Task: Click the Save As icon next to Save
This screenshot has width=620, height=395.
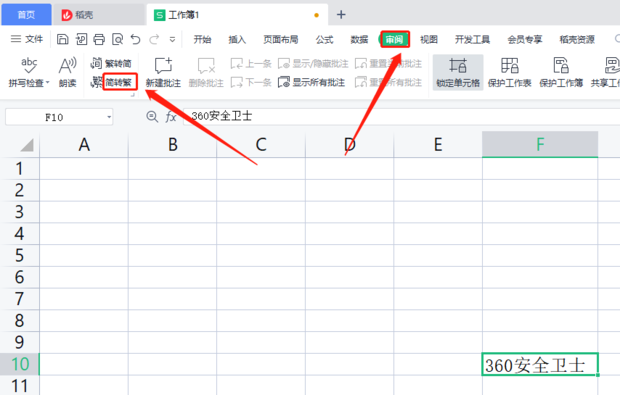Action: tap(81, 39)
